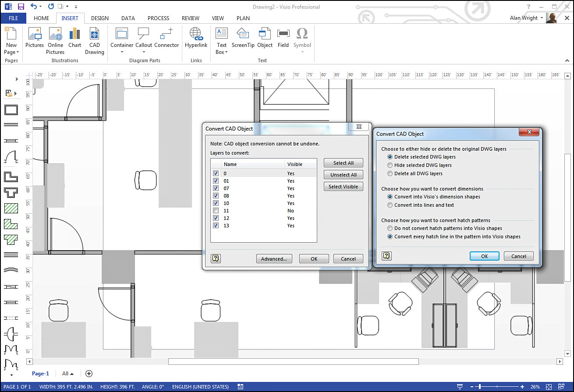The width and height of the screenshot is (574, 392).
Task: Open the Undo history dropdown arrow
Action: pos(41,7)
